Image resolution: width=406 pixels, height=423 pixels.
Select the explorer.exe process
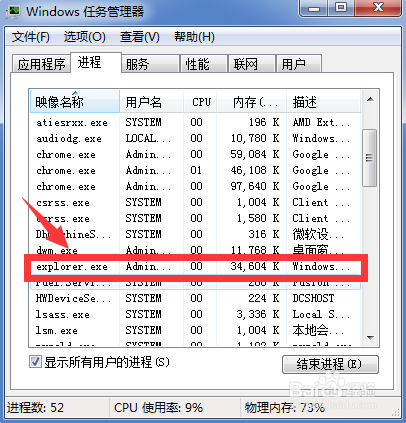pyautogui.click(x=195, y=266)
